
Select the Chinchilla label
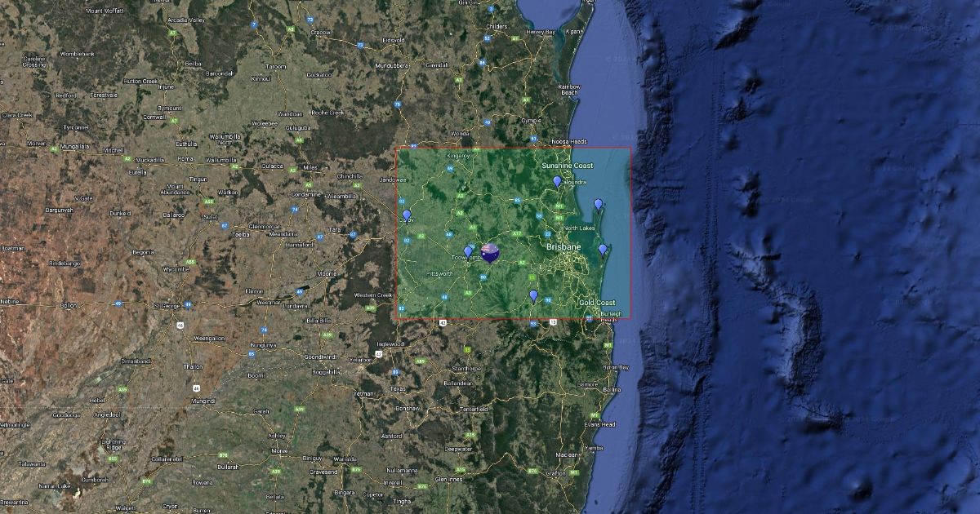(350, 175)
